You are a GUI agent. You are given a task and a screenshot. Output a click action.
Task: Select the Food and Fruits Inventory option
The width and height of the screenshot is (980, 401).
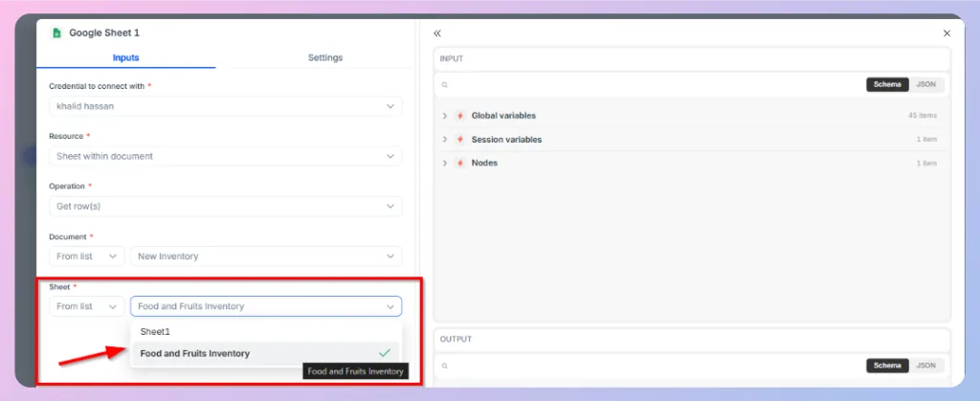pos(266,353)
